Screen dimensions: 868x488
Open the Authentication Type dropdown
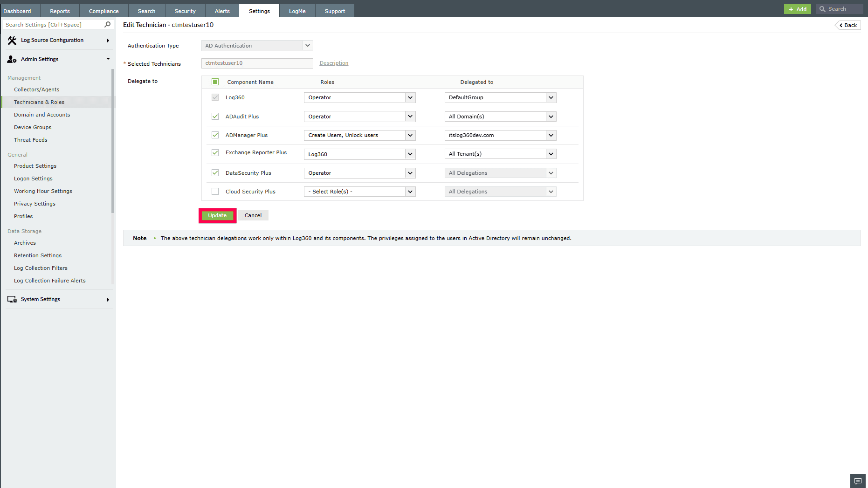tap(257, 46)
